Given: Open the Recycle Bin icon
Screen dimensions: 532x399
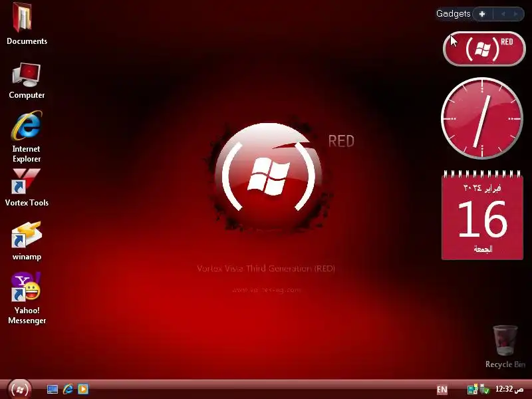Looking at the screenshot, I should coord(505,340).
